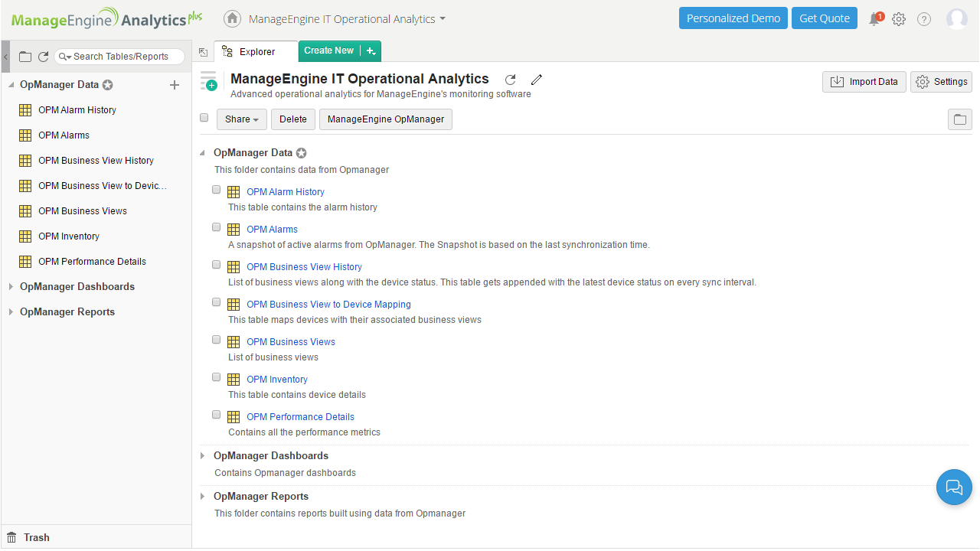This screenshot has height=551, width=980.
Task: Click the table icon of OPM Inventory in sidebar
Action: (24, 236)
